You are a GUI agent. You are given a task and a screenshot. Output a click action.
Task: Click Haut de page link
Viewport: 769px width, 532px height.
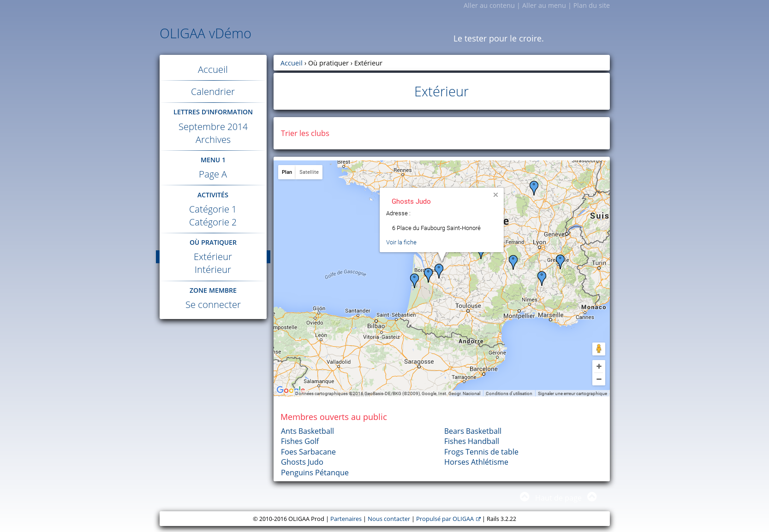558,497
